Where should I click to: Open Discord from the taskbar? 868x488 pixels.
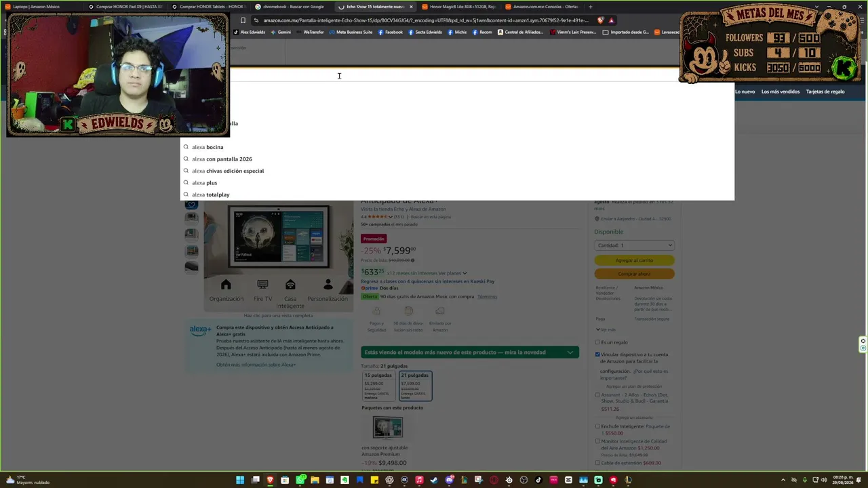pos(449,481)
